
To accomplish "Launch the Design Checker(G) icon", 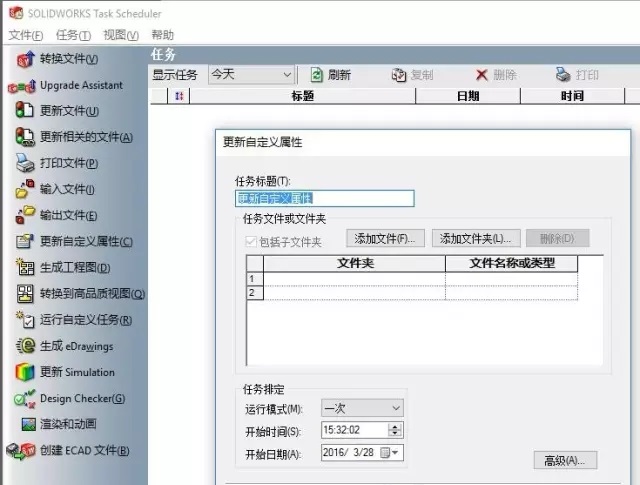I will [x=25, y=398].
